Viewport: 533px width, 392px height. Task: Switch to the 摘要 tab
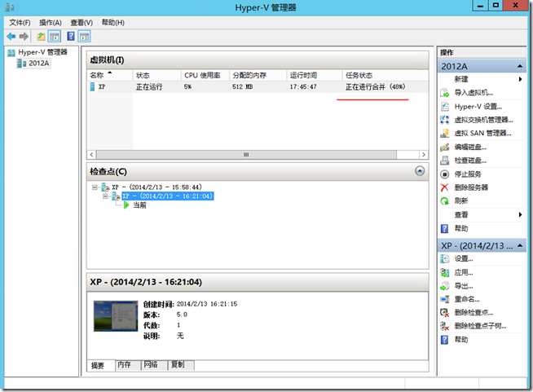pos(98,366)
